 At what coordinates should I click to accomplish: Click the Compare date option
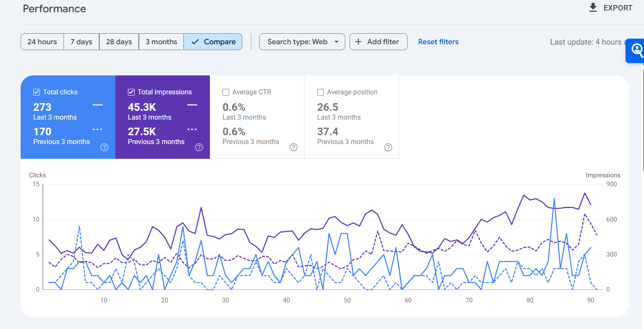pyautogui.click(x=213, y=42)
